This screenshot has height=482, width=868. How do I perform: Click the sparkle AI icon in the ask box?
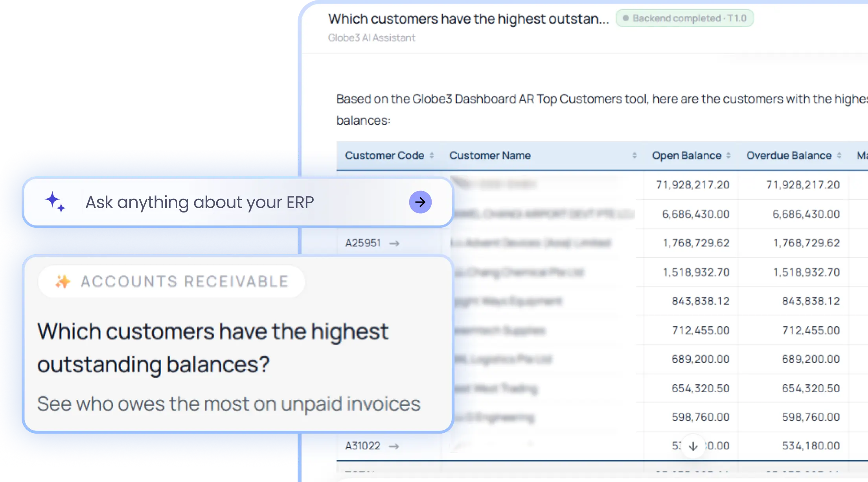tap(55, 202)
